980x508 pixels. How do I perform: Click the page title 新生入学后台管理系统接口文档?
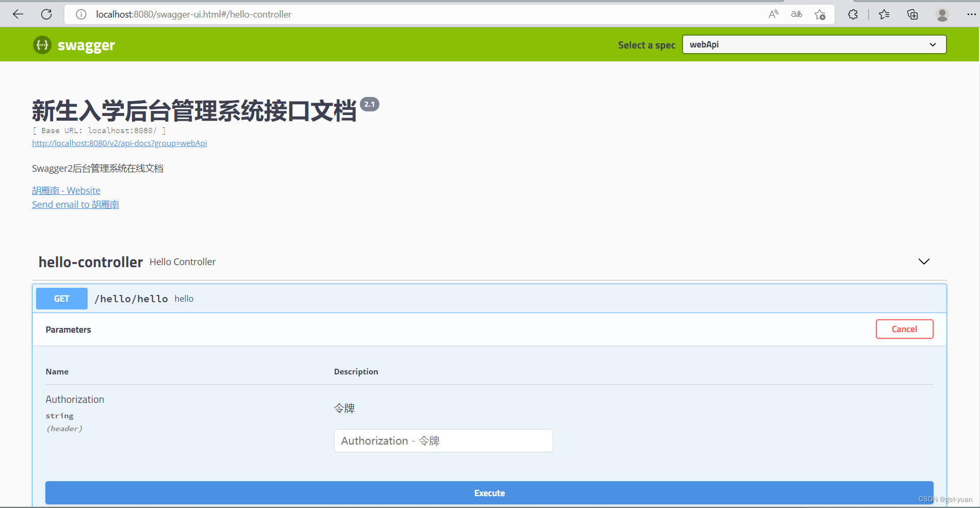(x=194, y=110)
